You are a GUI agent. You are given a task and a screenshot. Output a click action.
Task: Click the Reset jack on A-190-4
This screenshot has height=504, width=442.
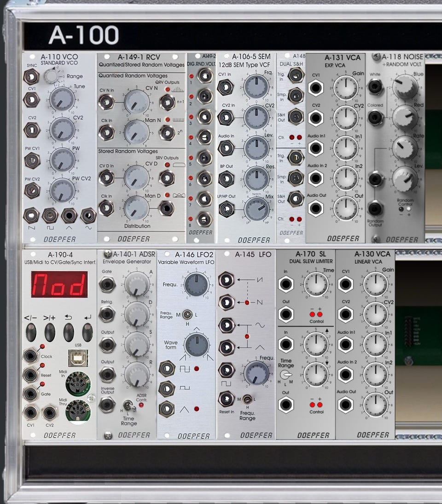pos(31,375)
